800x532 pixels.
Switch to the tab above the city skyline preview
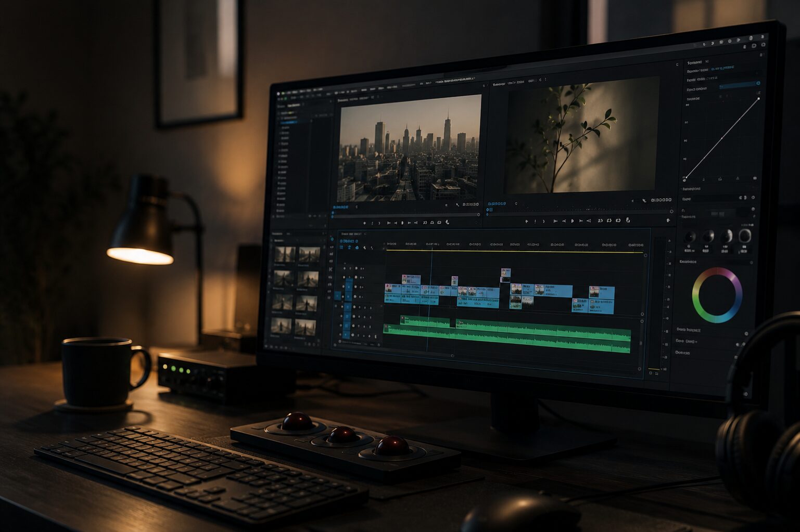tap(353, 99)
